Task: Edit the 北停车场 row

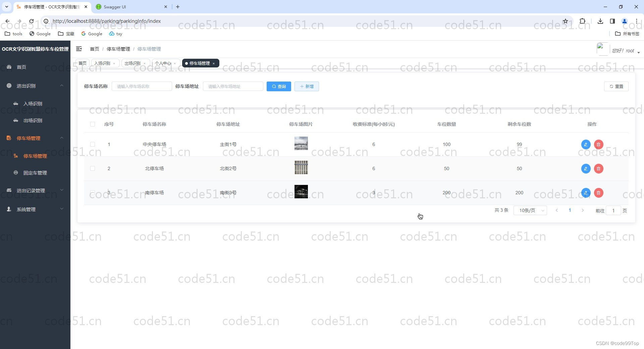Action: [586, 168]
